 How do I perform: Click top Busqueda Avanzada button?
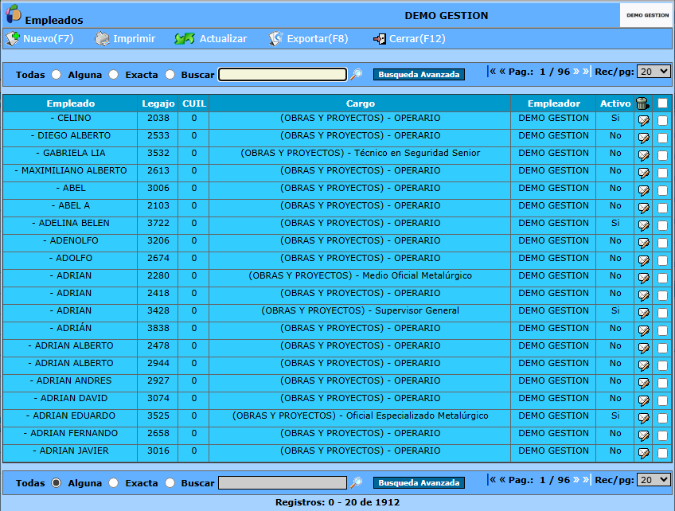tap(419, 74)
